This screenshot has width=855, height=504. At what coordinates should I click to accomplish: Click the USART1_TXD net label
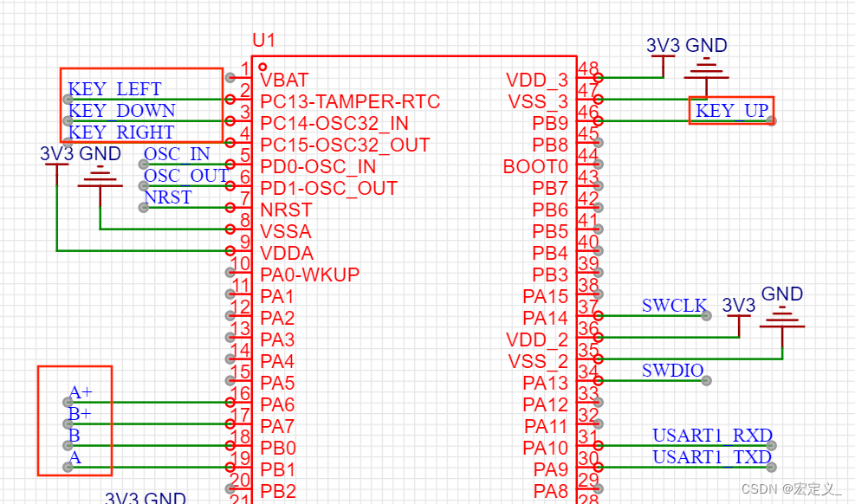710,457
